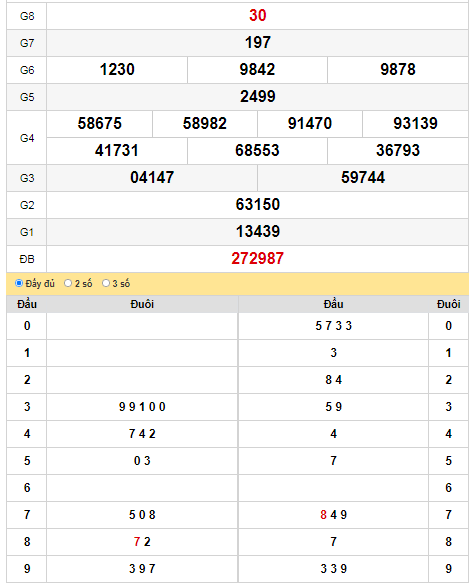Screen dimensions: 471x588
Task: Click the G6 number 9842
Action: 257,70
